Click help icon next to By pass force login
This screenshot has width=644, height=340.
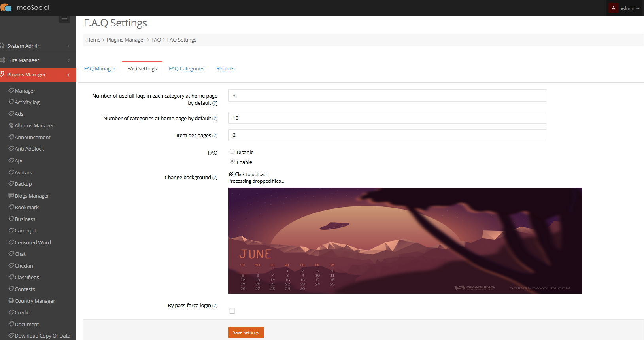click(x=215, y=306)
